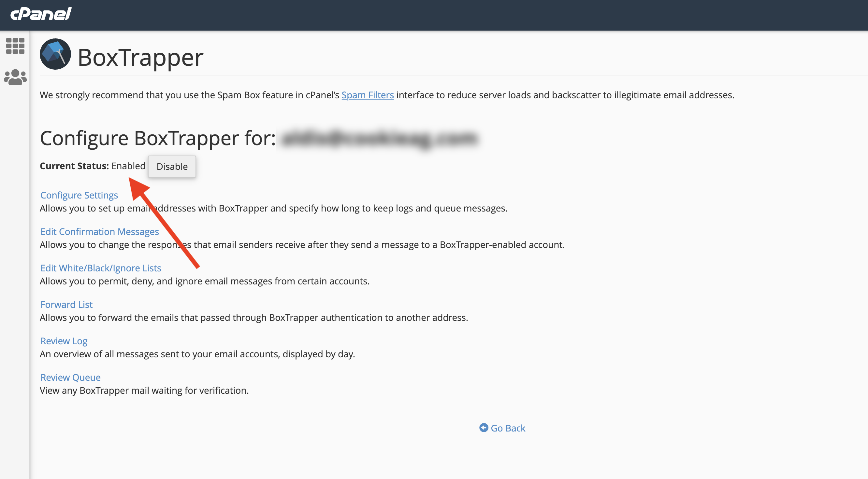Click the blurred email address heading
Screen dimensions: 868x479
(x=379, y=138)
